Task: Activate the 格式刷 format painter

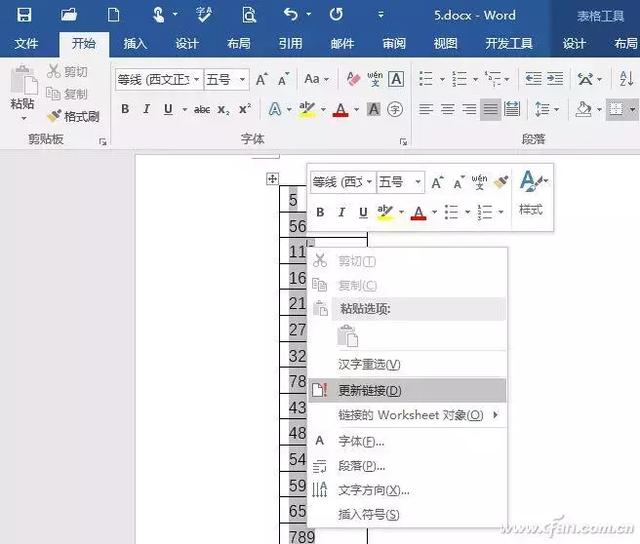Action: coord(73,117)
